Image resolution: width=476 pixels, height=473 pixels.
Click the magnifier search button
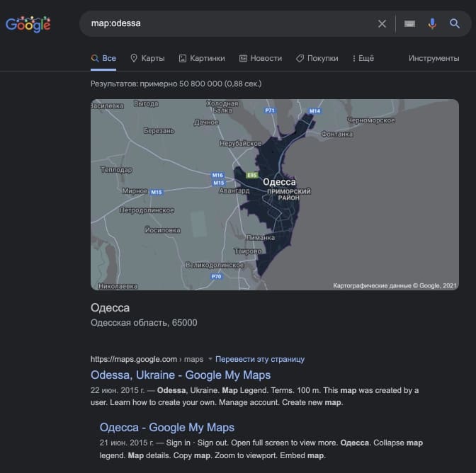click(x=455, y=23)
